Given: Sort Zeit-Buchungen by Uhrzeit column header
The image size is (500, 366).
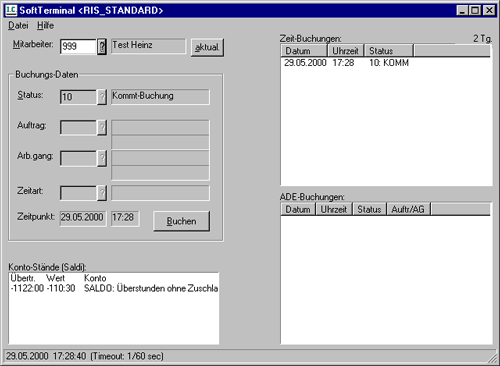Looking at the screenshot, I should coord(346,51).
